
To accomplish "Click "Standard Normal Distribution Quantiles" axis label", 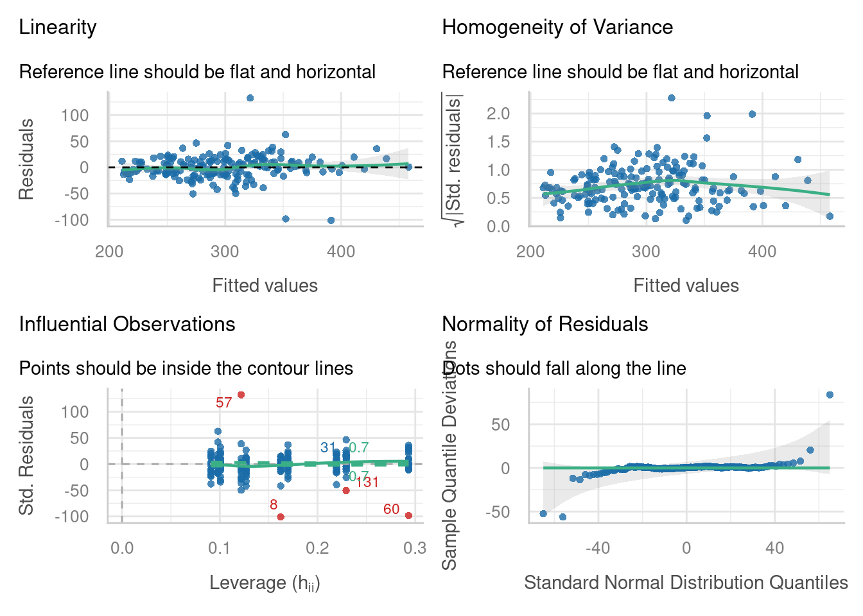I will (686, 583).
